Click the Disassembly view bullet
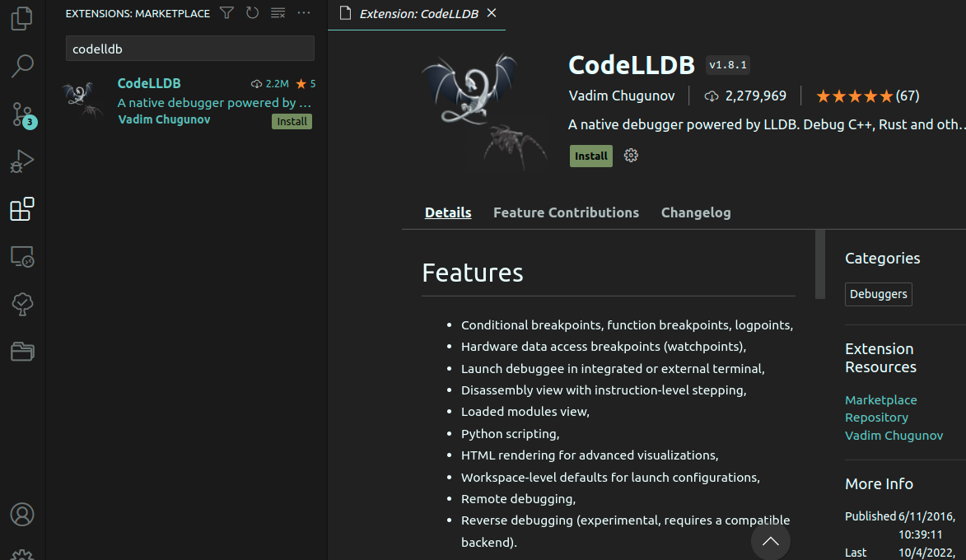Viewport: 966px width, 560px height. point(603,390)
